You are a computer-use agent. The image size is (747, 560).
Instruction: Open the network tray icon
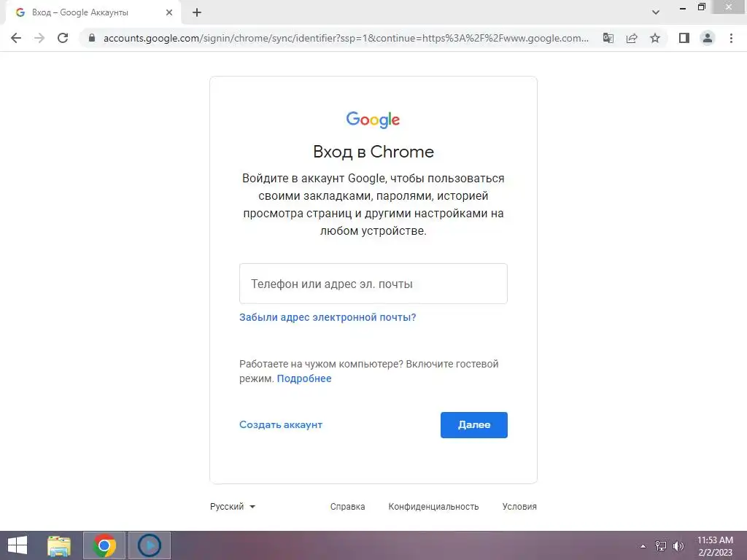[661, 546]
